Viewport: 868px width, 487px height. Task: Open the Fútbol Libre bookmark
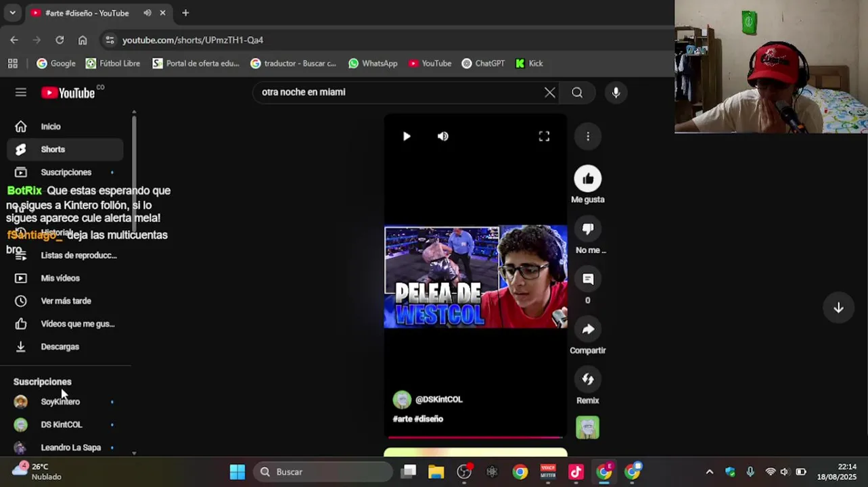coord(113,64)
